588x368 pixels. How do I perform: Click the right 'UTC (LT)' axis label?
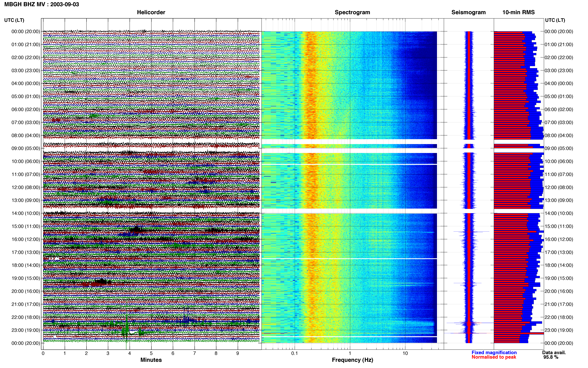(555, 20)
